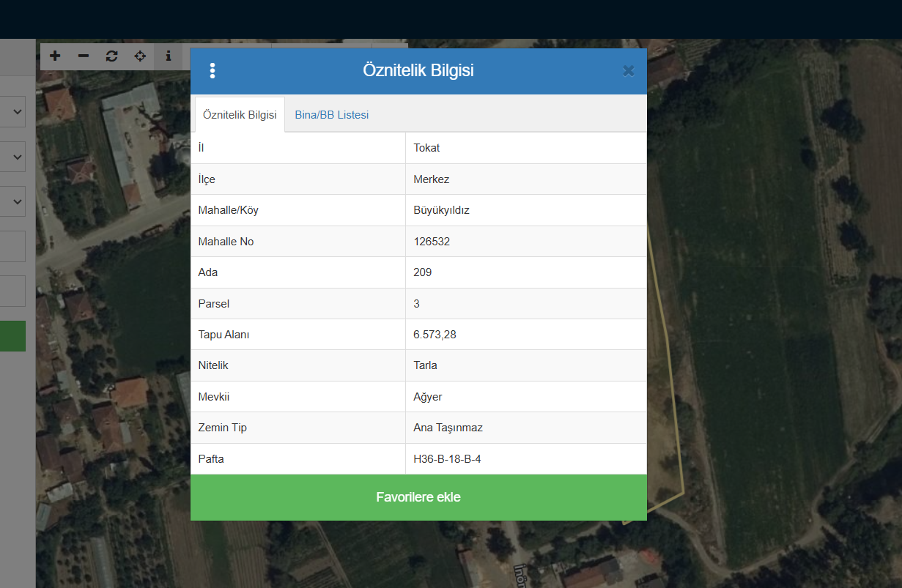Click the Pafta value H36-B-18-B-4
The width and height of the screenshot is (902, 588).
point(447,459)
